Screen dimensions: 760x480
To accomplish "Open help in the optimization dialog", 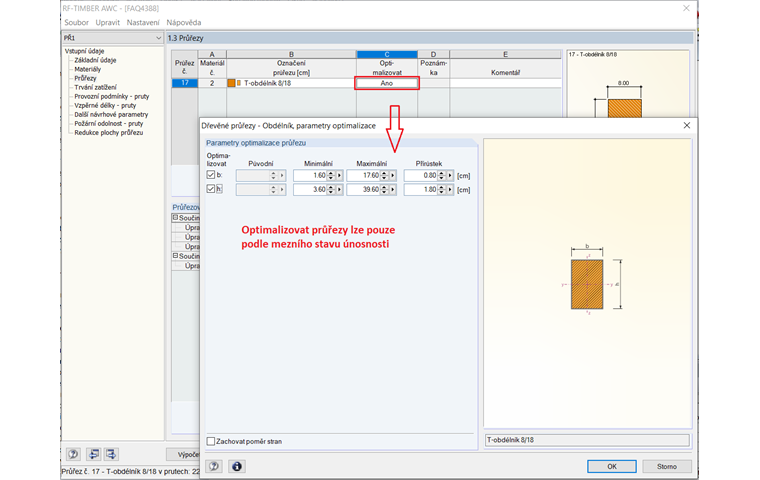I will coord(214,466).
